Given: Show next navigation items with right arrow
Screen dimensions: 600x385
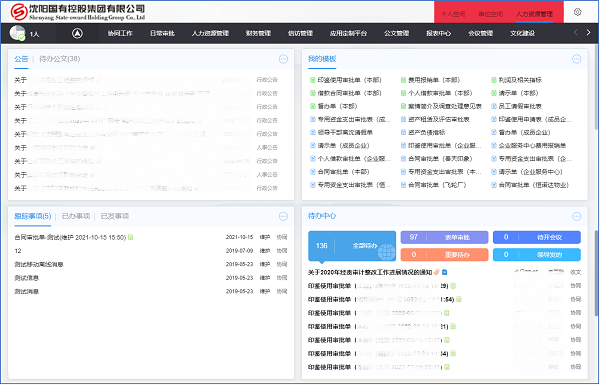Looking at the screenshot, I should tap(589, 33).
